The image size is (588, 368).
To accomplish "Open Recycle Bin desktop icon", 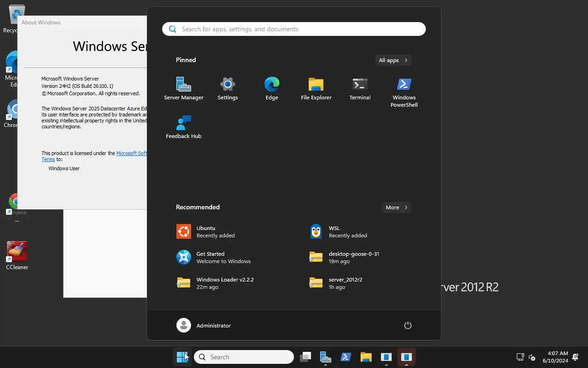I will pyautogui.click(x=14, y=19).
